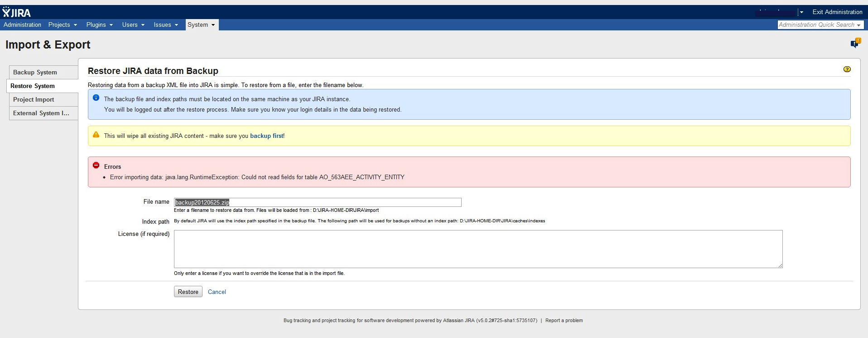This screenshot has width=868, height=338.
Task: Open the Administration menu item
Action: (23, 25)
